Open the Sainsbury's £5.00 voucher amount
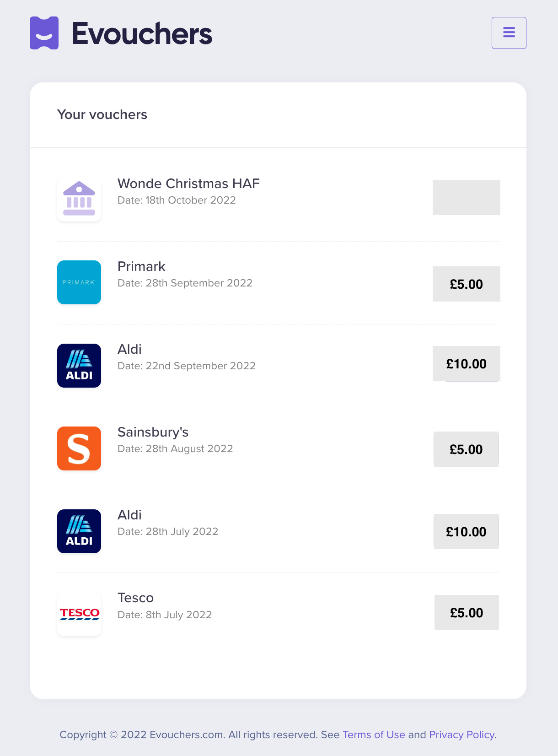 point(466,449)
